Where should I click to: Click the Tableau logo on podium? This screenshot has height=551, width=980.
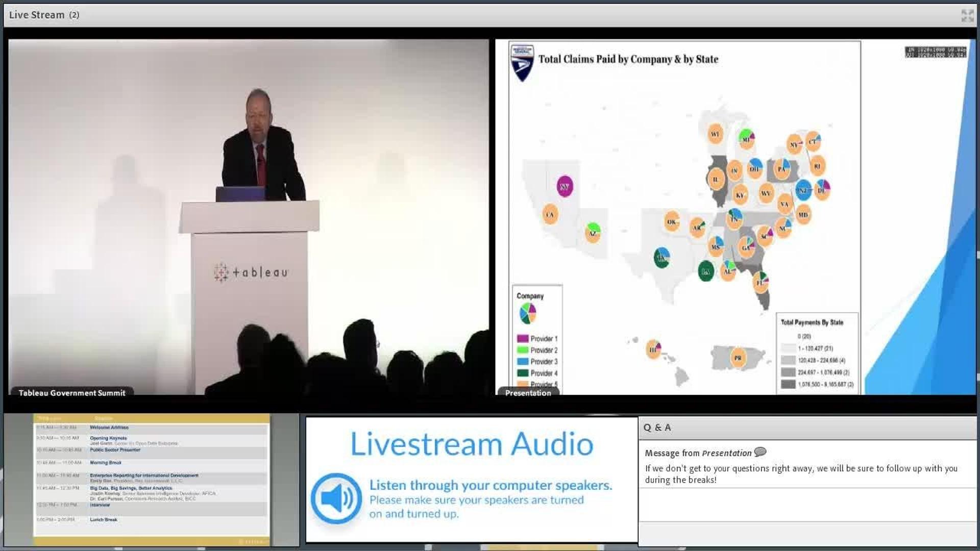tap(251, 272)
